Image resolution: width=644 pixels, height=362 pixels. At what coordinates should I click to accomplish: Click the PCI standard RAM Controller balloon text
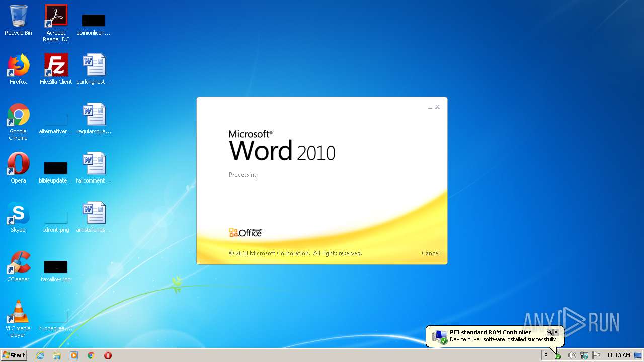[490, 332]
